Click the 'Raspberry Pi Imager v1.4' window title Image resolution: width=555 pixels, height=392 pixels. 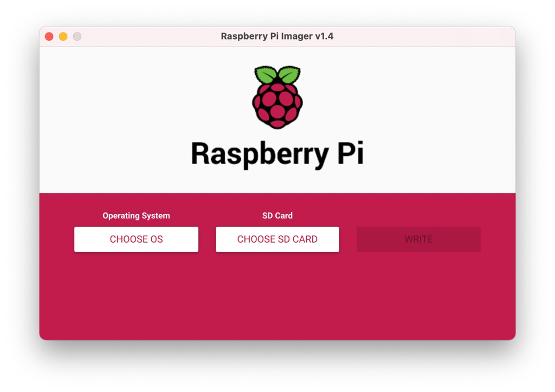[x=277, y=36]
